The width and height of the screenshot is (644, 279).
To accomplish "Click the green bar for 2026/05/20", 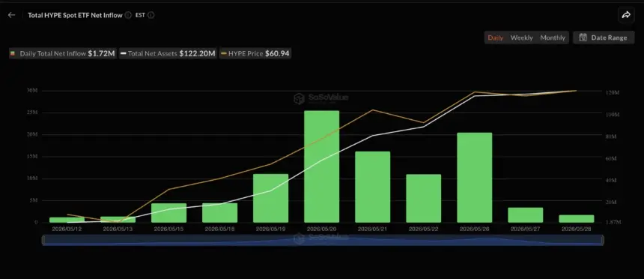I will pyautogui.click(x=321, y=166).
